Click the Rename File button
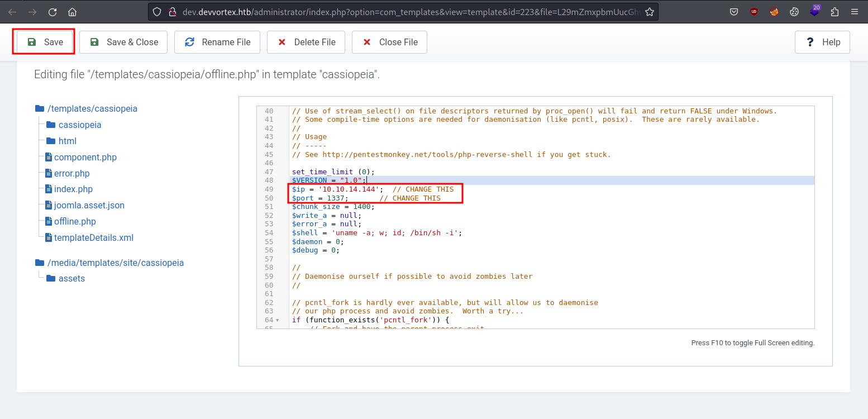The image size is (868, 419). [217, 42]
